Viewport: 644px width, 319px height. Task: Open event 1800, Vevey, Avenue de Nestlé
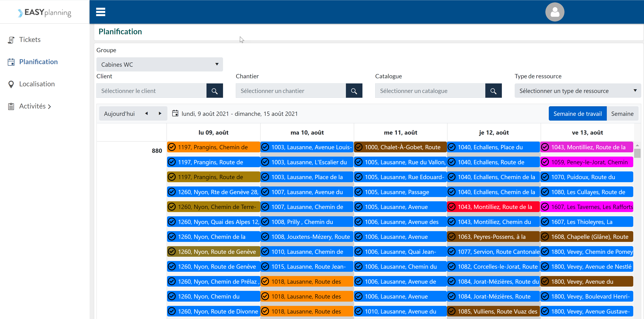tap(587, 266)
